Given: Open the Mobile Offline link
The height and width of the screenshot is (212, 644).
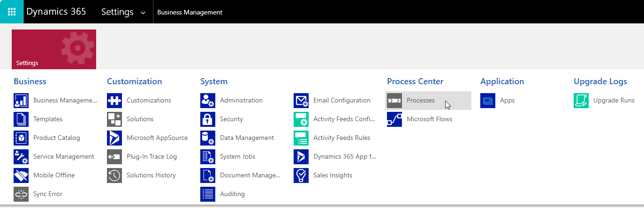Looking at the screenshot, I should (54, 175).
